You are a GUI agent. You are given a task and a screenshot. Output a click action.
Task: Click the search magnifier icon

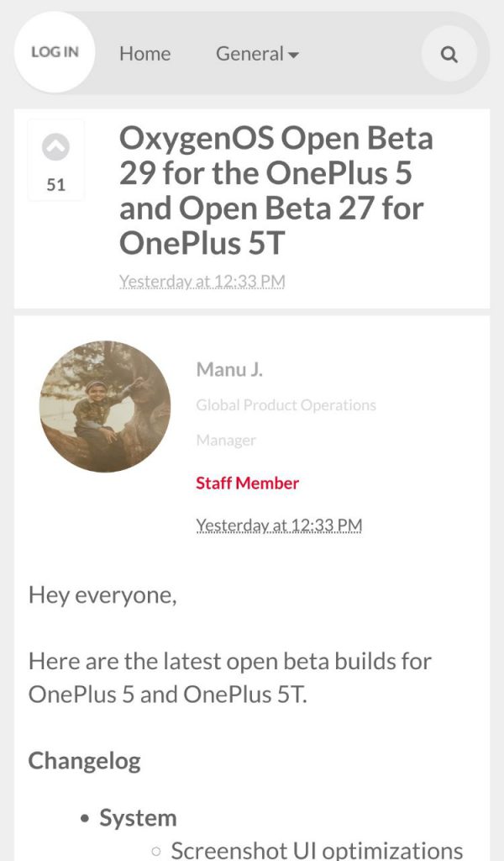(x=449, y=55)
